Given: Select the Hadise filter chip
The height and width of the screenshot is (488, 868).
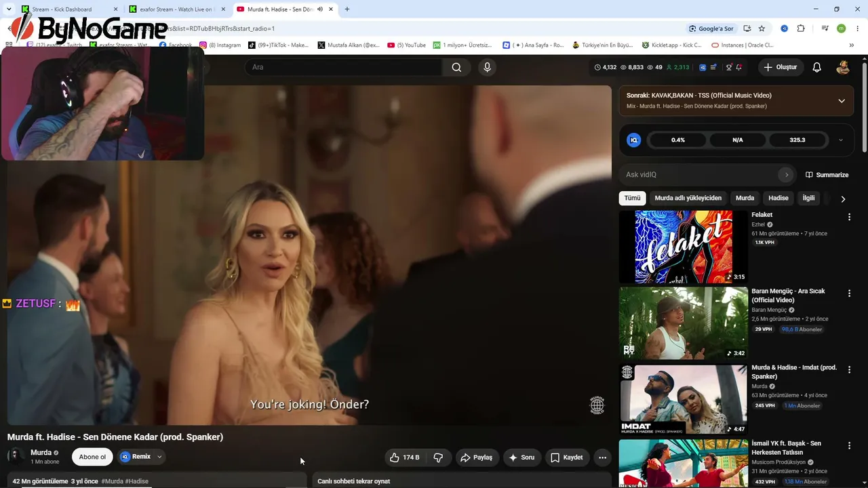Looking at the screenshot, I should [778, 198].
